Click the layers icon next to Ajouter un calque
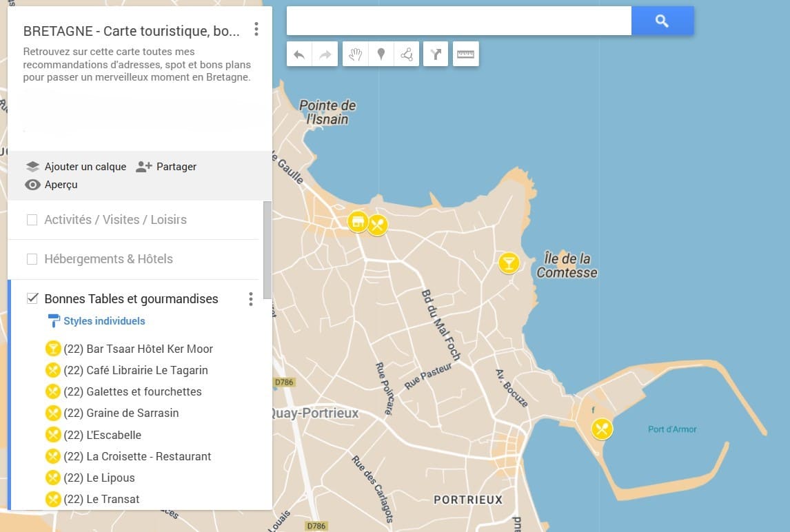This screenshot has width=790, height=532. coord(32,167)
